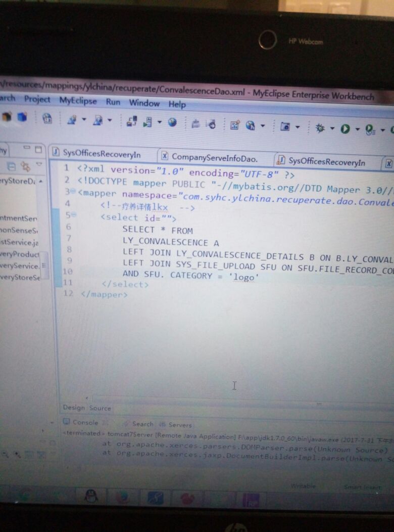Switch to the Source view tab
This screenshot has width=394, height=532.
click(100, 408)
